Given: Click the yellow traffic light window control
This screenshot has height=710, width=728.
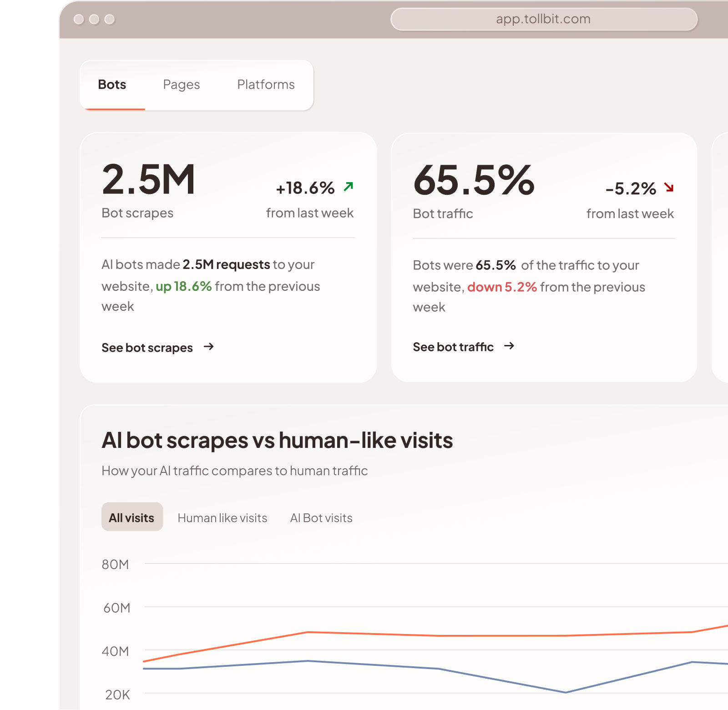Looking at the screenshot, I should pos(95,20).
